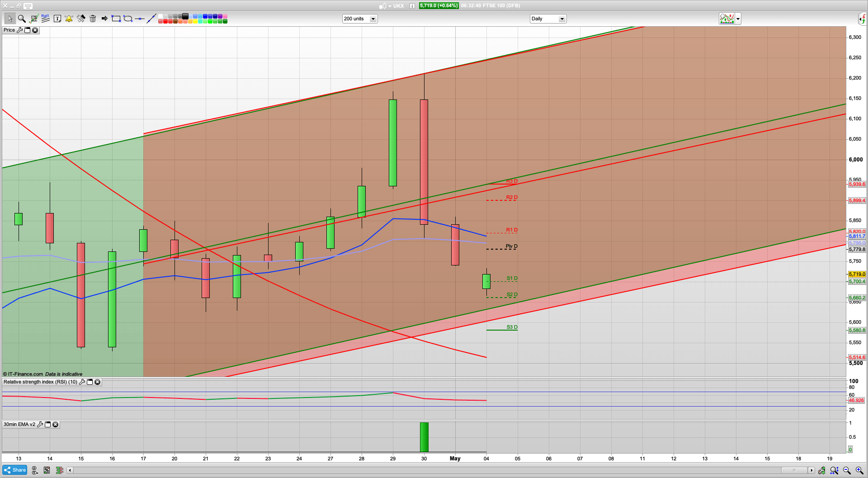Viewport: 868px width, 478px height.
Task: Toggle the Price panel window icon
Action: point(27,30)
